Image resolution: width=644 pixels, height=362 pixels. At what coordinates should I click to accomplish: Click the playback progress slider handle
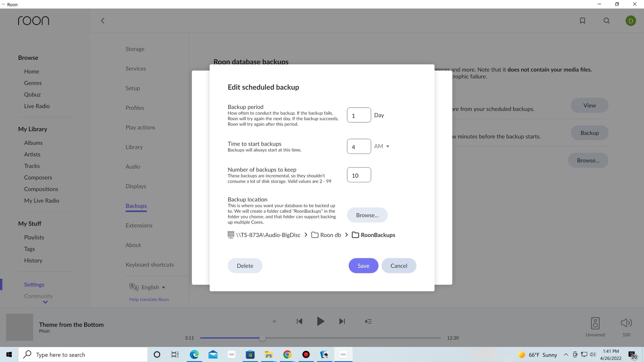point(262,338)
